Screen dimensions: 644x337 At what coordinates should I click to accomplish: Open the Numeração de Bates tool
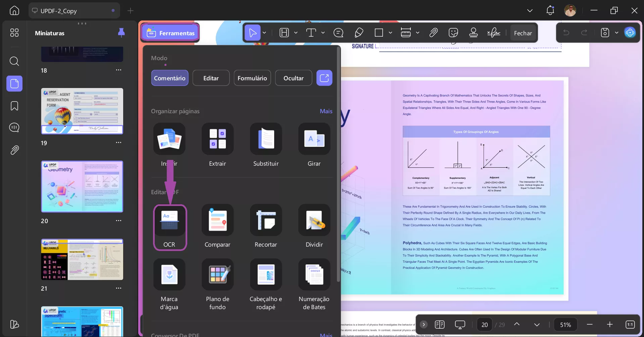314,285
